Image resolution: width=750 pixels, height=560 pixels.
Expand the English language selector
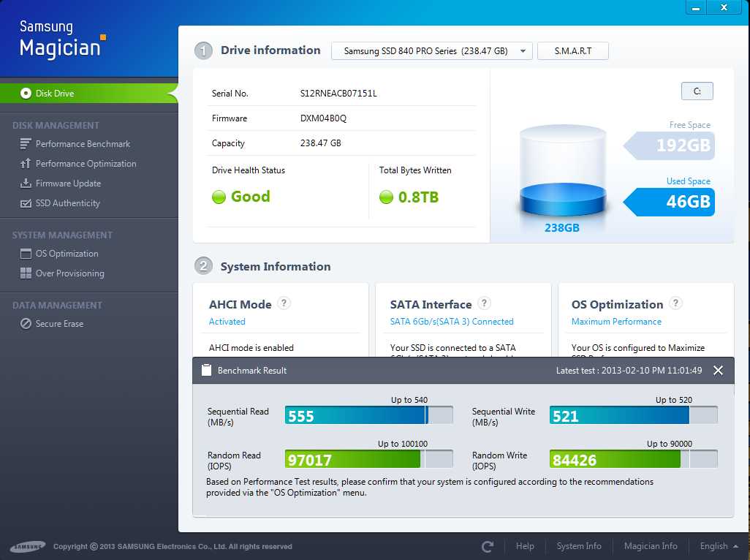pyautogui.click(x=719, y=546)
